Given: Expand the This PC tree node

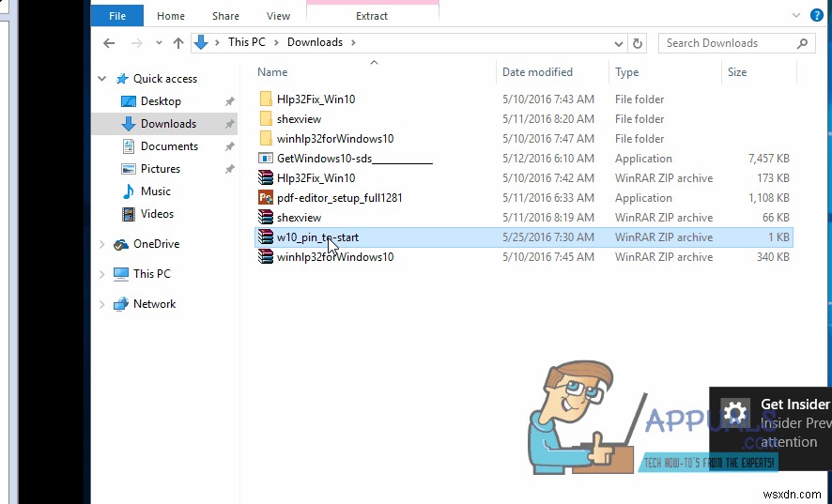Looking at the screenshot, I should coord(101,274).
